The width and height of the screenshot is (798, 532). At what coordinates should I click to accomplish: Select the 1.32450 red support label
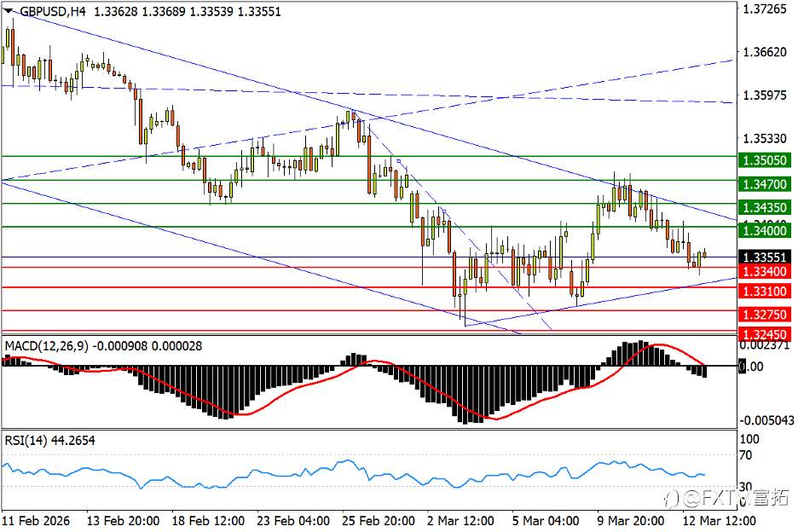click(765, 334)
